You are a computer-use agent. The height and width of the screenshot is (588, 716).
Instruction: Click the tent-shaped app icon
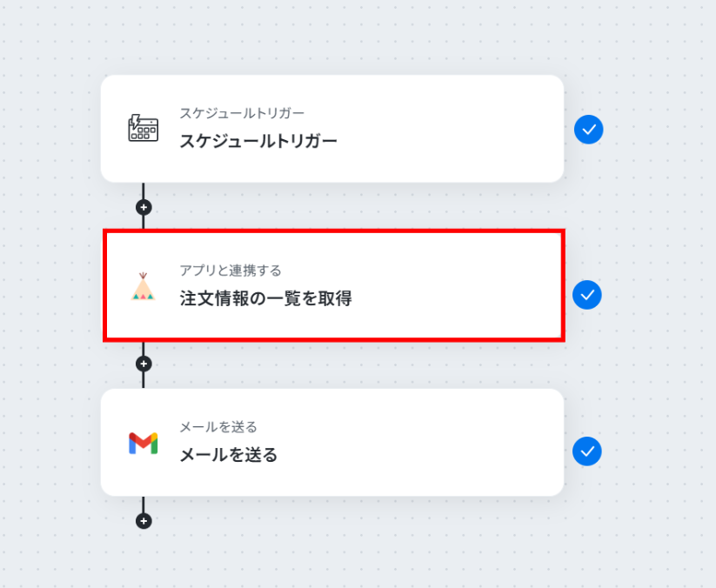[143, 287]
